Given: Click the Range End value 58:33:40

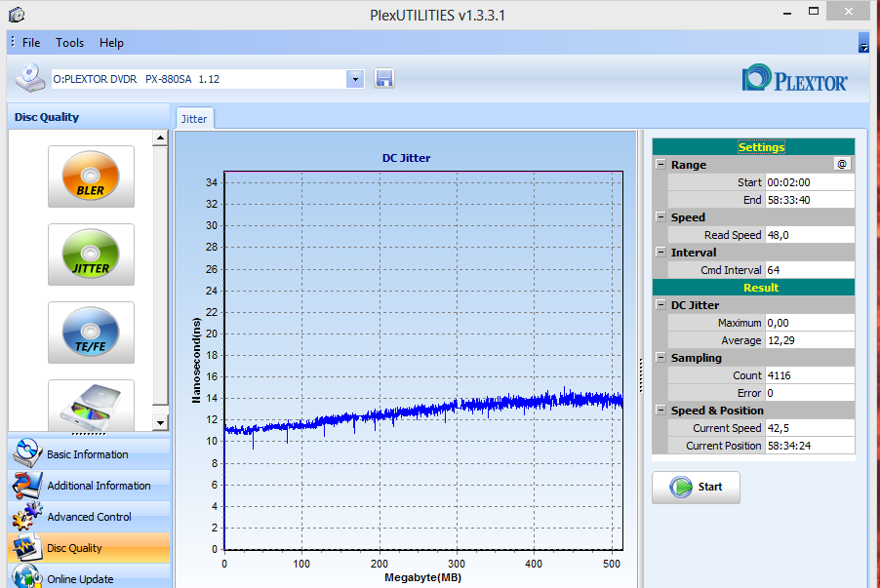Looking at the screenshot, I should 810,200.
